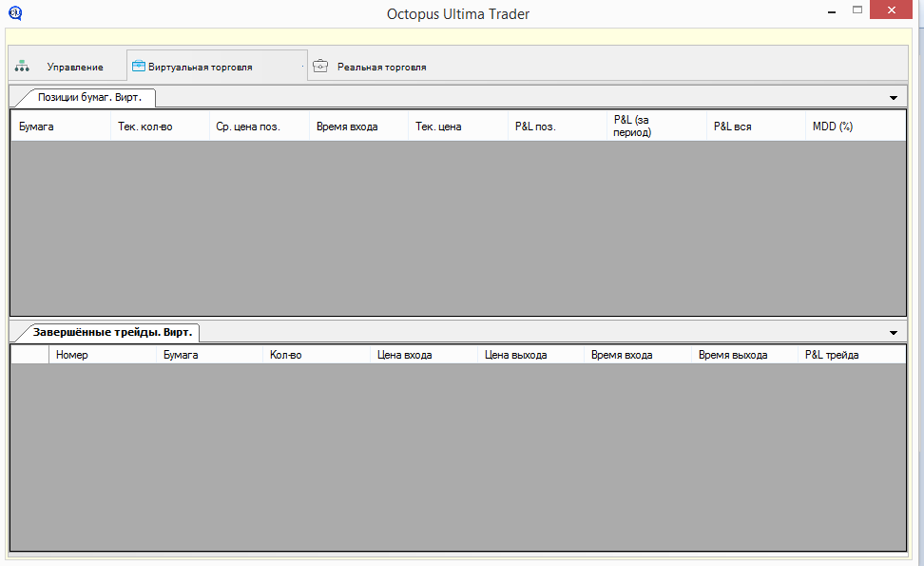Click Бумага header in completed trades table

pos(209,355)
